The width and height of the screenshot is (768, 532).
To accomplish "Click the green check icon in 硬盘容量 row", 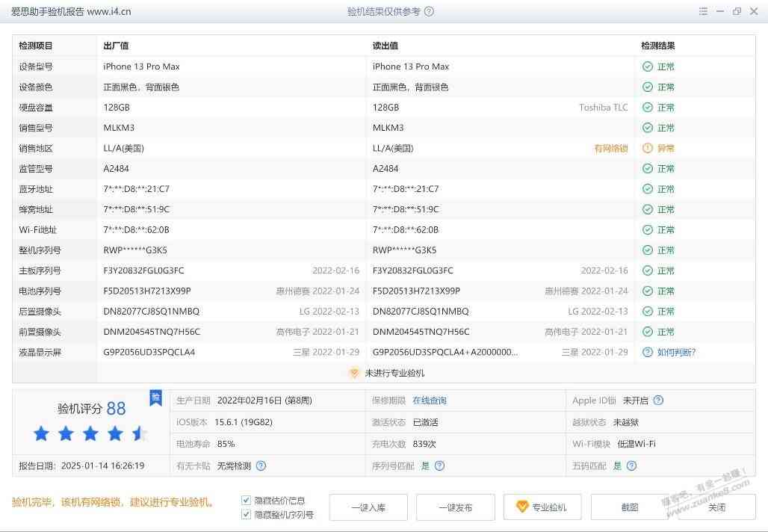I will [x=648, y=108].
